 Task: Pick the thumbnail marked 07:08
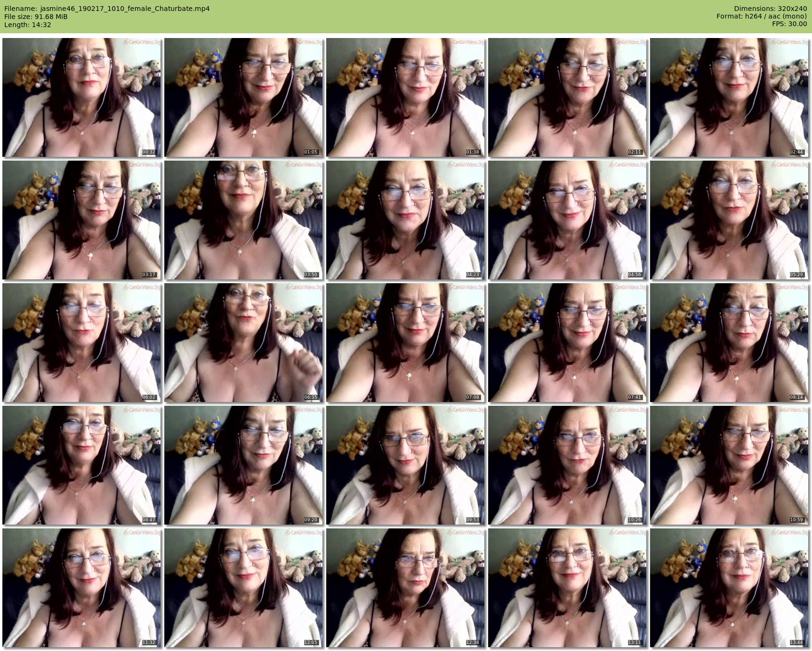pyautogui.click(x=406, y=343)
